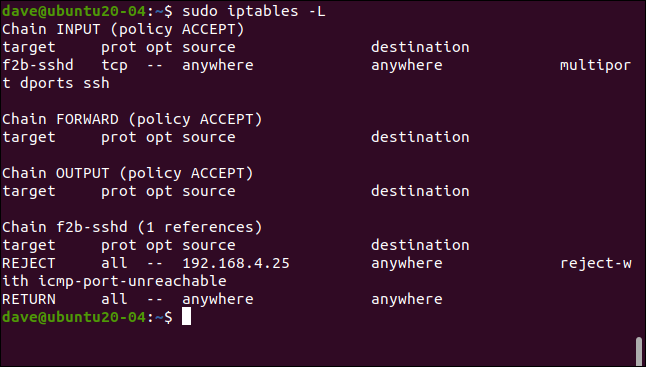Click the f2b-sshd target in INPUT chain
The height and width of the screenshot is (367, 646).
pos(37,65)
